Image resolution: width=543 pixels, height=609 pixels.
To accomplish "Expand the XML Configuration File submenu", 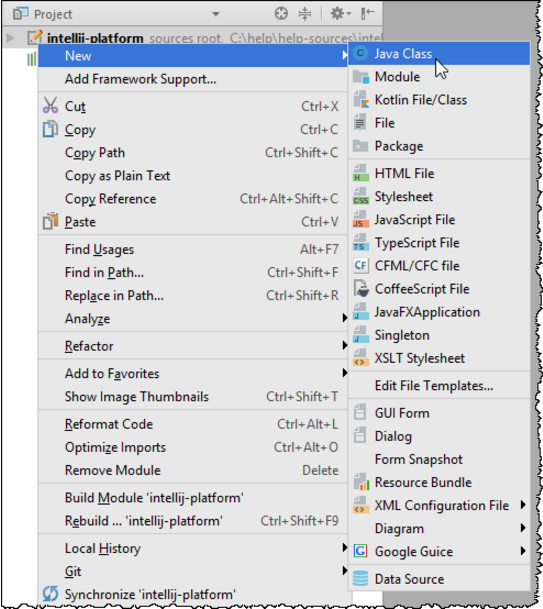I will (523, 505).
